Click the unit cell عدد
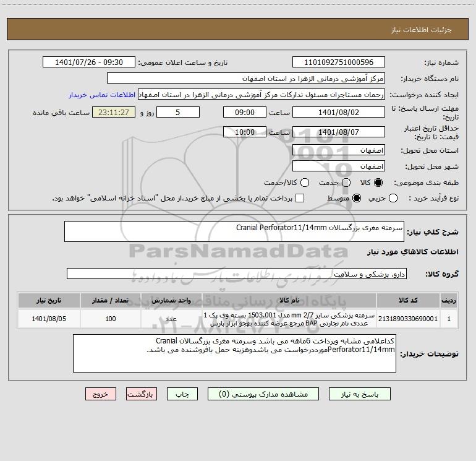476x461 pixels. coord(171,319)
